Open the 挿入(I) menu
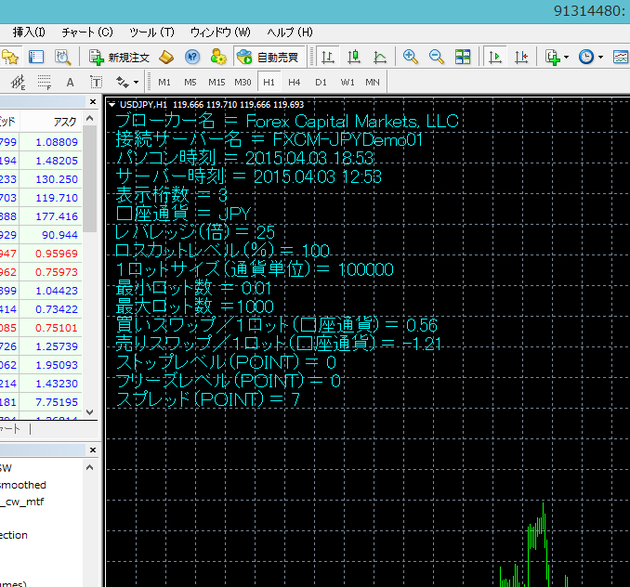 (29, 32)
